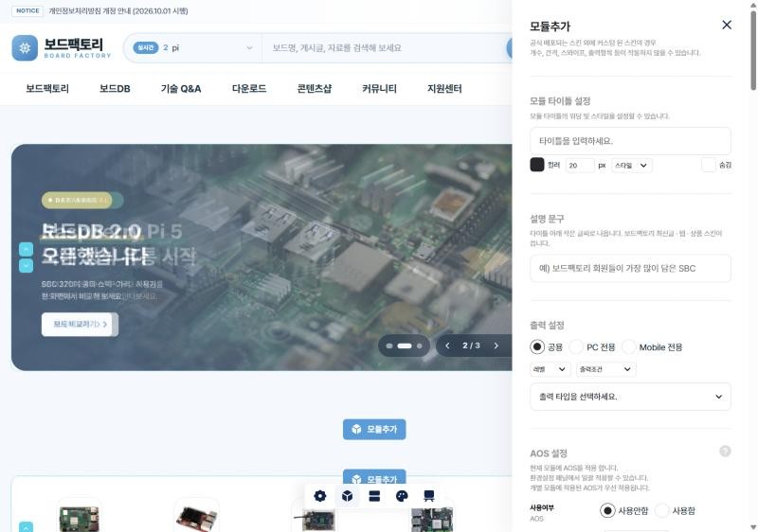Open the 콘텐츠샵 navigation menu item
The image size is (758, 532).
(315, 89)
